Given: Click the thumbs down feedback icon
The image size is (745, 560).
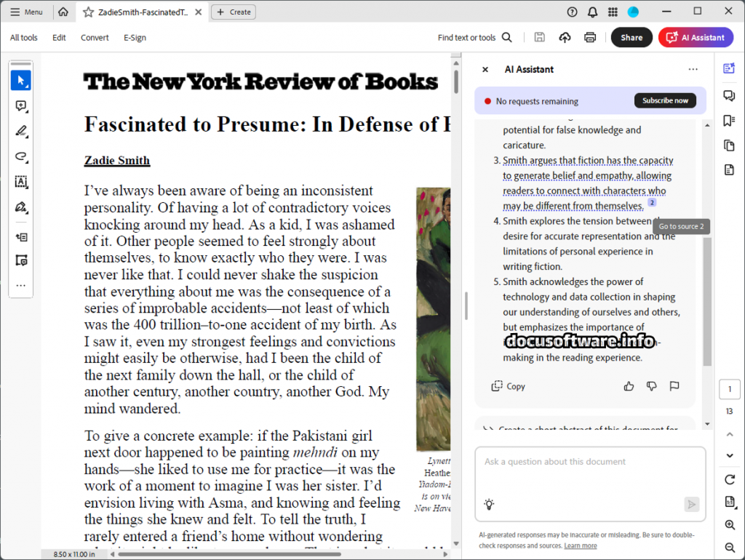Looking at the screenshot, I should coord(652,386).
